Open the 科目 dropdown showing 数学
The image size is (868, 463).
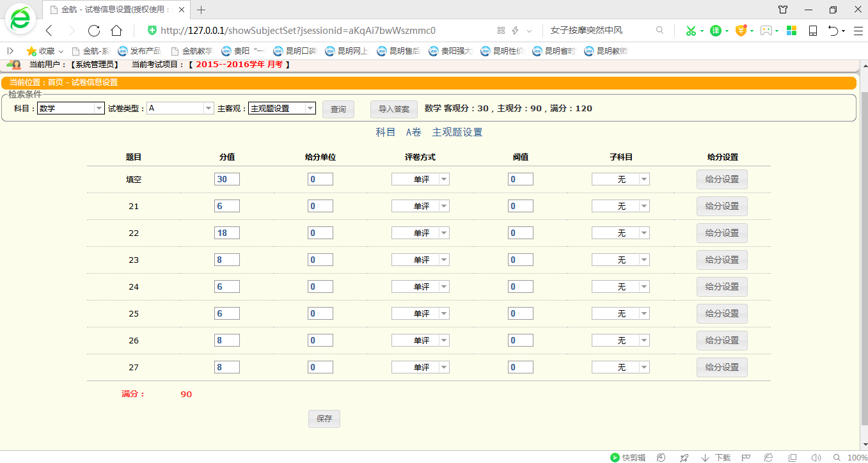coord(70,109)
